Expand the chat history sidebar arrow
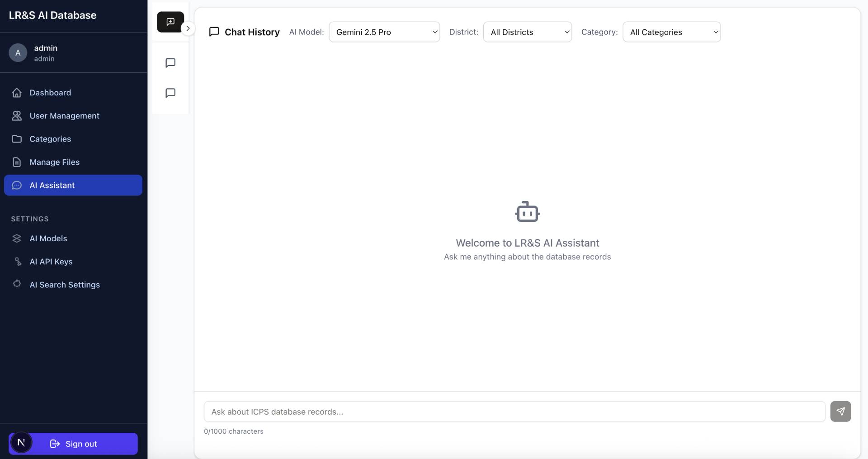868x459 pixels. (188, 28)
